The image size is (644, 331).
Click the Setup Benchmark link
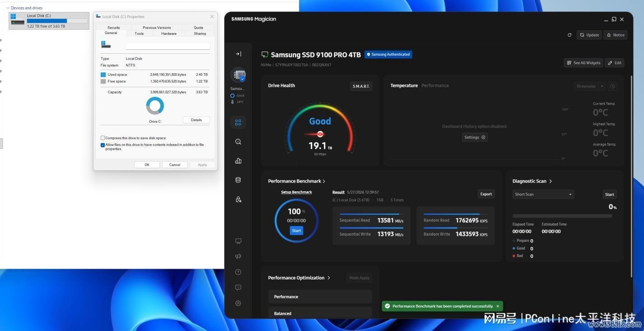296,192
